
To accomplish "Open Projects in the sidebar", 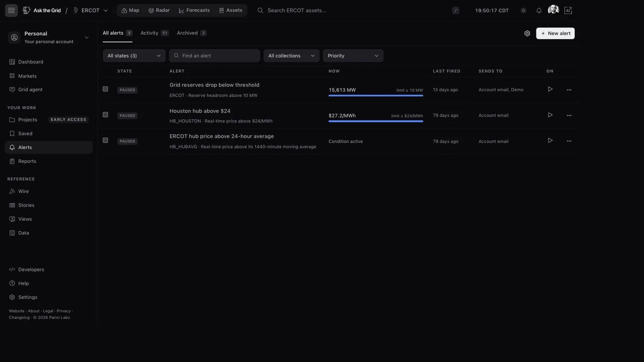I will coord(49,120).
